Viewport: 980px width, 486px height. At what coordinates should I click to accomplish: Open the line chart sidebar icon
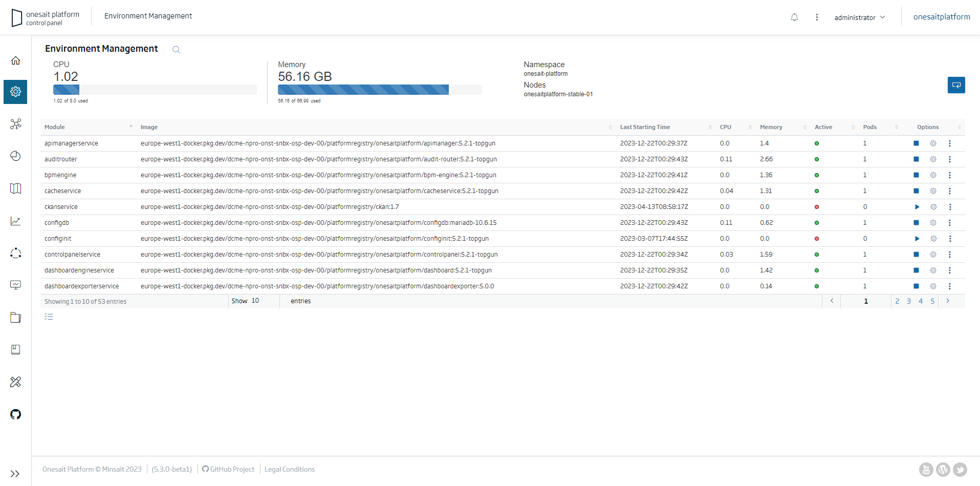coord(16,221)
